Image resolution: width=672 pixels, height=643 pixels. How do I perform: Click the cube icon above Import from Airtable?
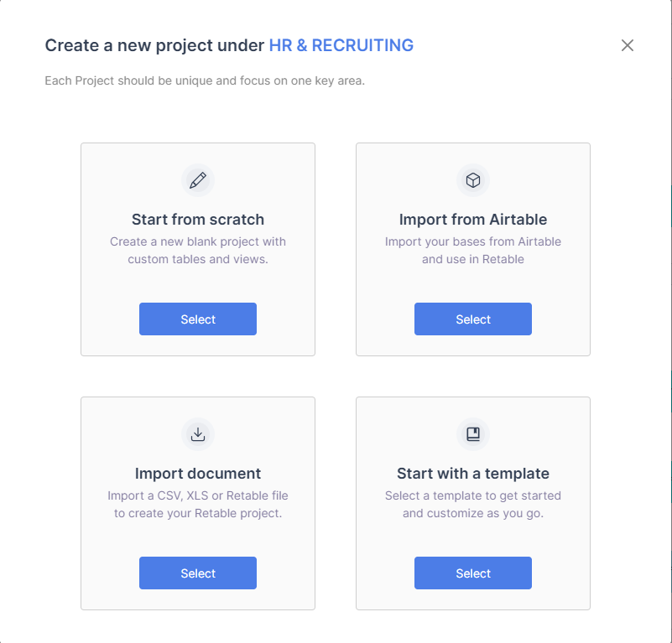click(x=473, y=180)
